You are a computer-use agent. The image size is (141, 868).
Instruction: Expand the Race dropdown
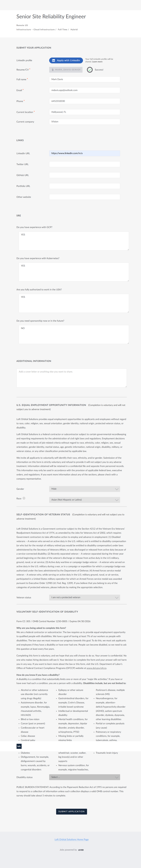click(x=84, y=500)
